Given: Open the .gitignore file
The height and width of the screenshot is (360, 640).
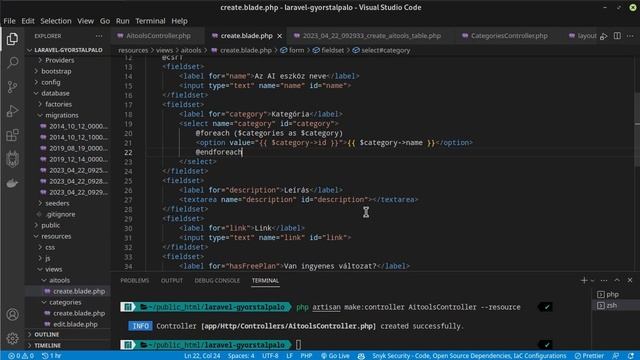Looking at the screenshot, I should 60,214.
